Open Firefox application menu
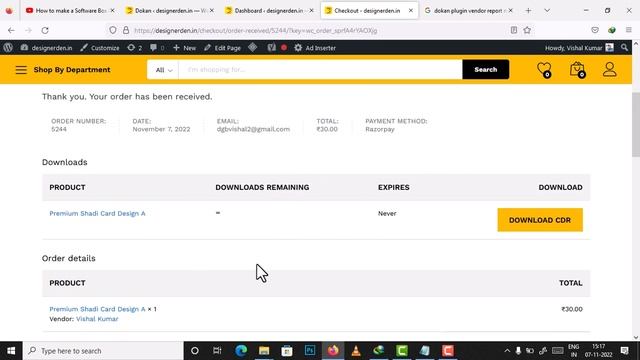The image size is (640, 360). click(629, 30)
